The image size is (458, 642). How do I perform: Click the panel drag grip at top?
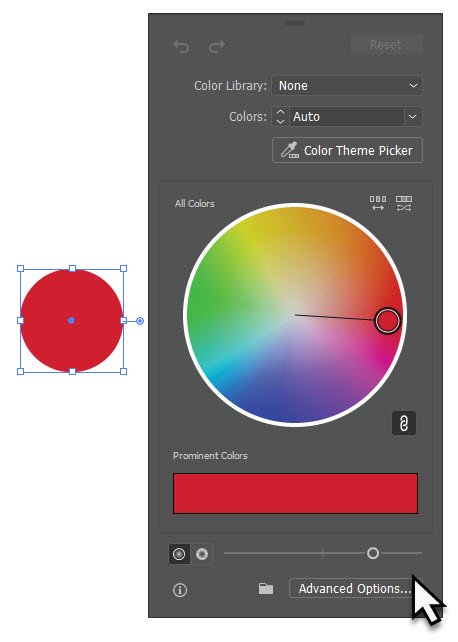tap(295, 23)
